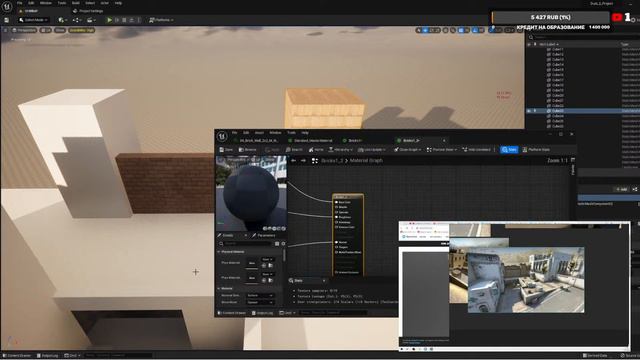
Task: Click browse-to-asset icon for first Phys Material
Action: [270, 265]
